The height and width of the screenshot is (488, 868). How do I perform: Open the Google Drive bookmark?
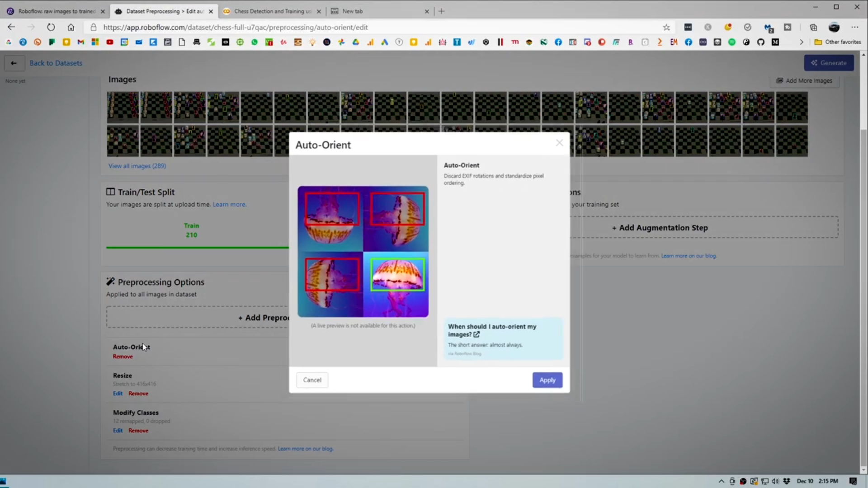(355, 42)
